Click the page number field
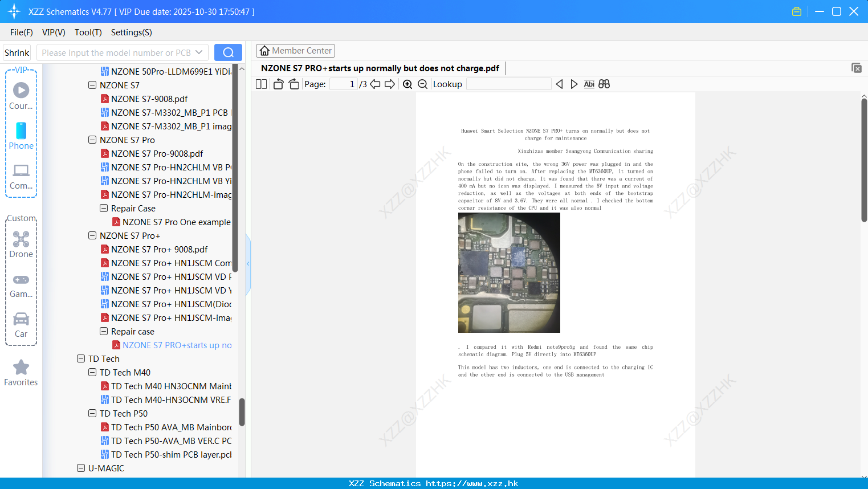 pyautogui.click(x=344, y=84)
